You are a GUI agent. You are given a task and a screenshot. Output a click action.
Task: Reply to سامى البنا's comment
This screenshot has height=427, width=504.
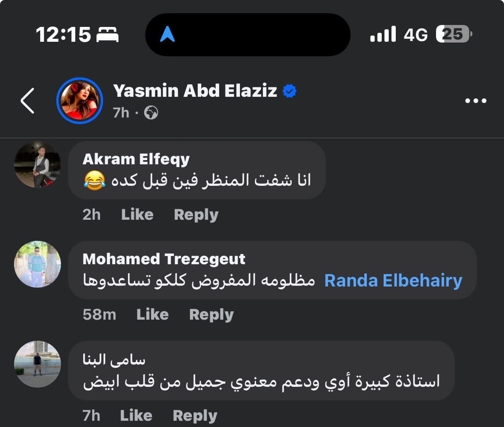pyautogui.click(x=195, y=415)
